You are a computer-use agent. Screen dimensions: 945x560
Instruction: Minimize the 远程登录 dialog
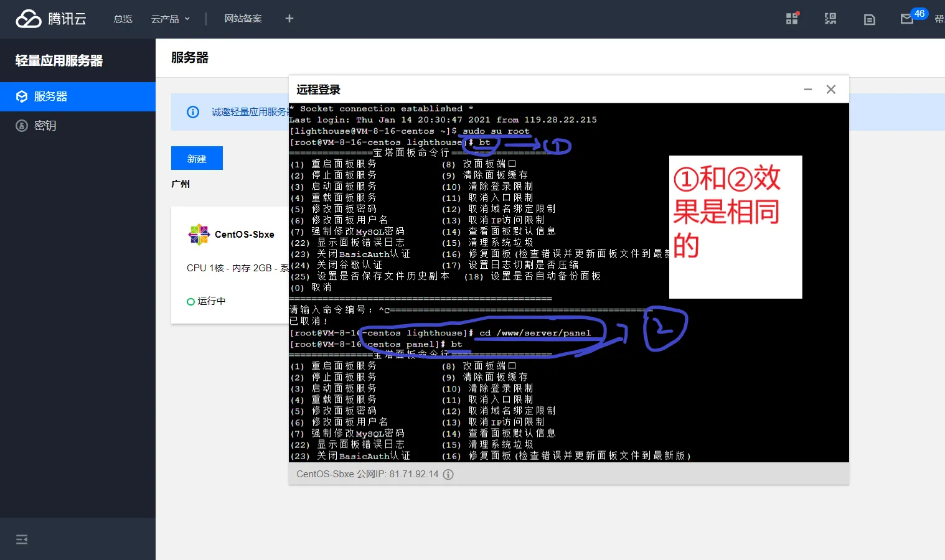[x=808, y=90]
